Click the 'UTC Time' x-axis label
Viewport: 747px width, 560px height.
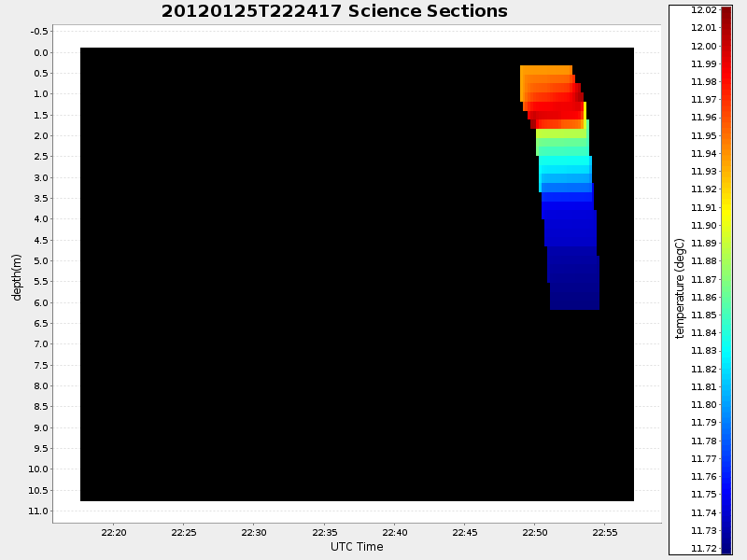coord(357,547)
